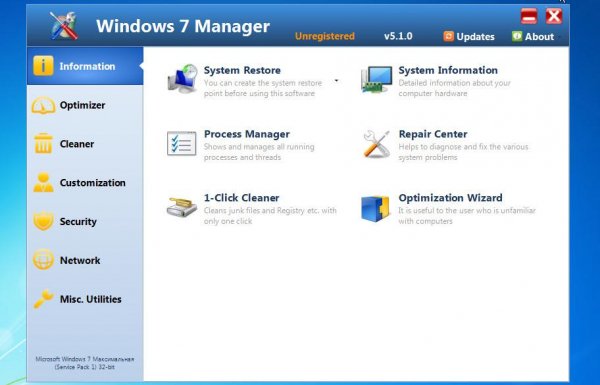
Task: Expand the System Restore dropdown arrow
Action: (x=336, y=81)
